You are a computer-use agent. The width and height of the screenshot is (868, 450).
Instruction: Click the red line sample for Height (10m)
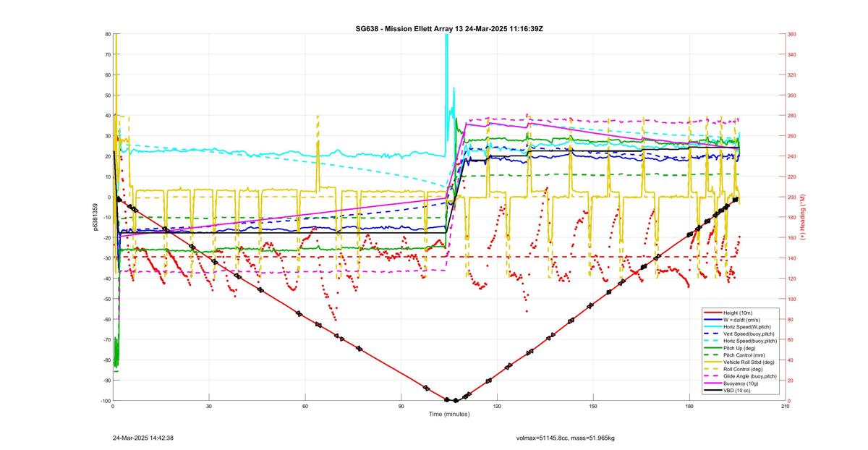point(712,313)
